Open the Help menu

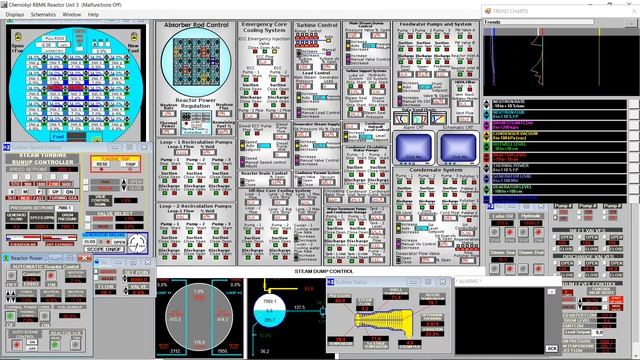(93, 14)
